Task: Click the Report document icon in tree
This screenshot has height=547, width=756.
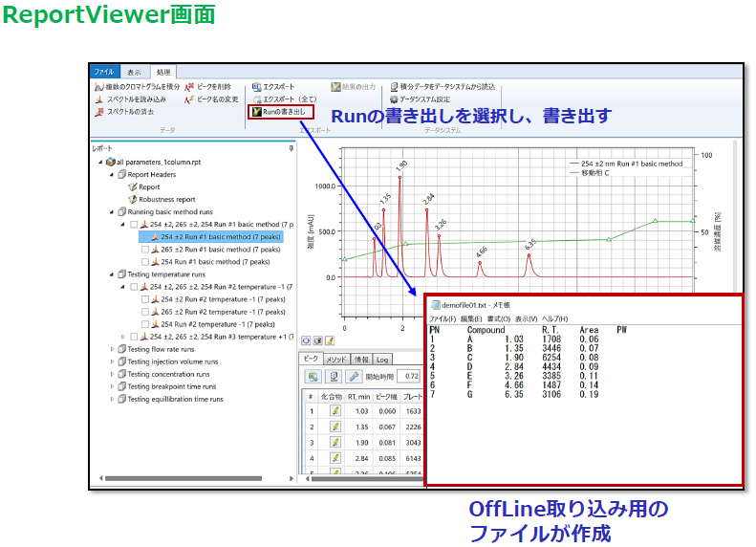Action: [x=133, y=186]
